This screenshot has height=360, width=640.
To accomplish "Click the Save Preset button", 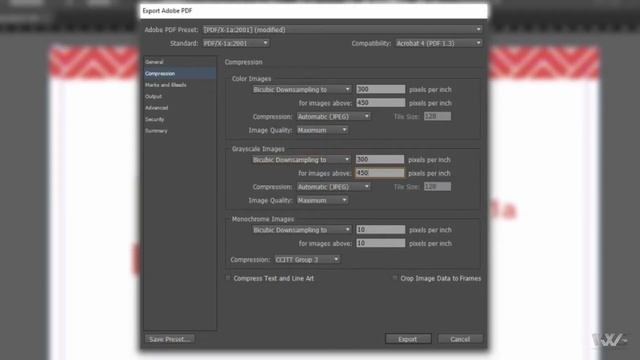I will pyautogui.click(x=169, y=339).
